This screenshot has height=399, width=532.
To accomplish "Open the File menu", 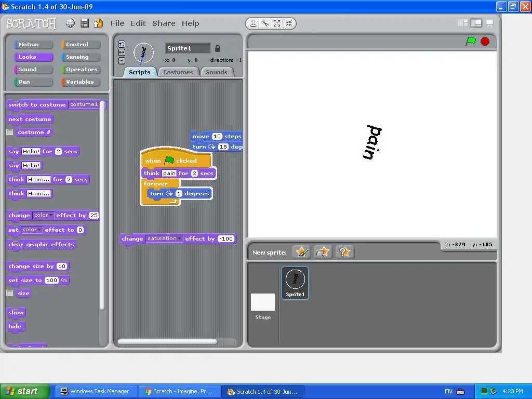I will [x=117, y=23].
